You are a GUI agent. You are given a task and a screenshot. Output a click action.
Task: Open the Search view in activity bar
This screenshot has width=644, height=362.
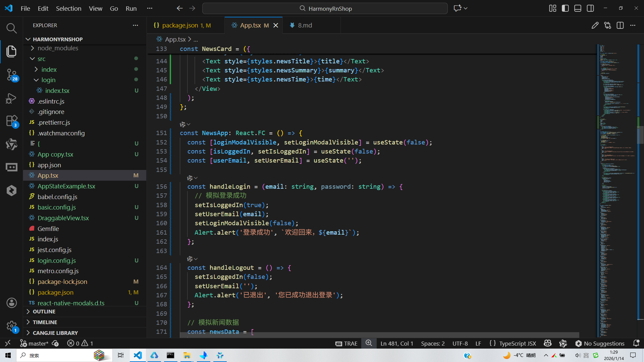click(x=11, y=28)
